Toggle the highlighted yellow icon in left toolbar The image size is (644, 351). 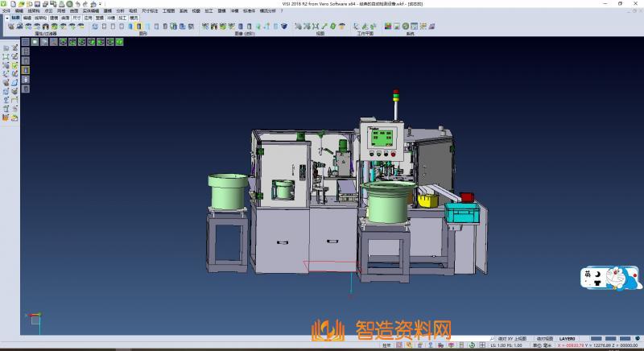(25, 70)
